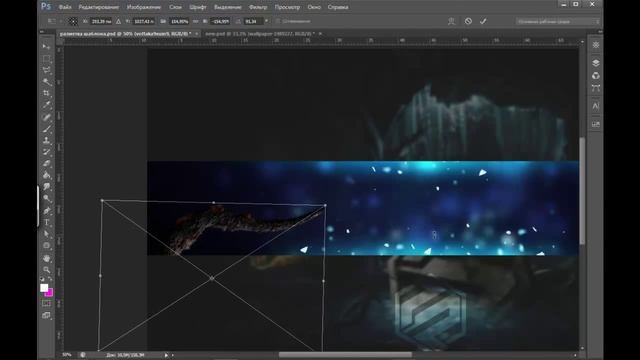
Task: Close the second document tab
Action: pos(320,34)
